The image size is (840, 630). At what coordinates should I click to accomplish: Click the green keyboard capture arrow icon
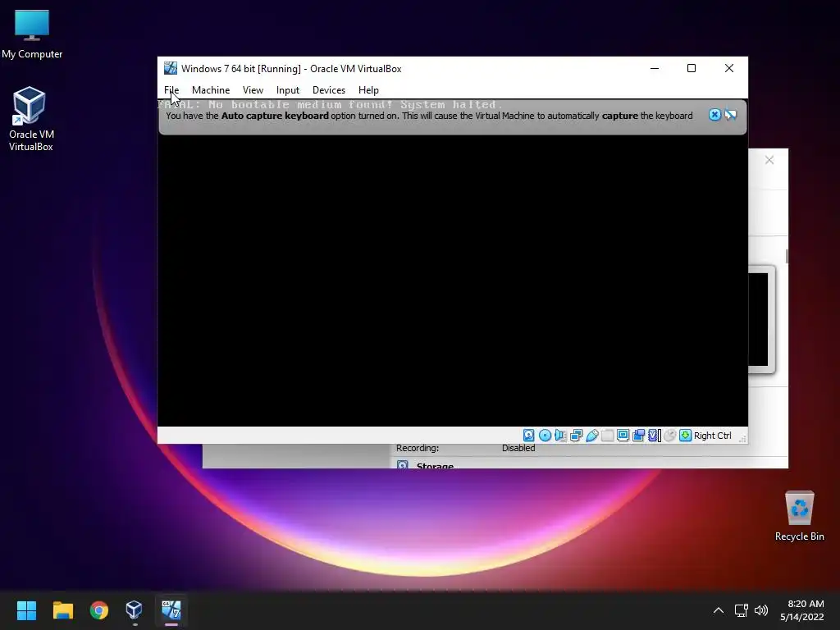pos(685,436)
